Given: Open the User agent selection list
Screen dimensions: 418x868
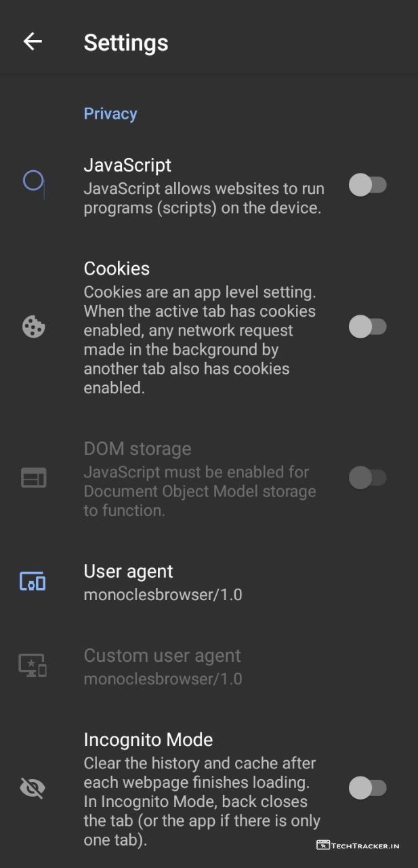Looking at the screenshot, I should (163, 583).
